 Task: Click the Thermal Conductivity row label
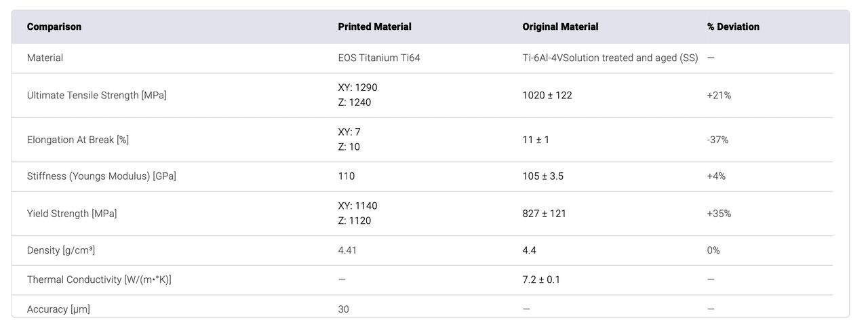(x=99, y=279)
